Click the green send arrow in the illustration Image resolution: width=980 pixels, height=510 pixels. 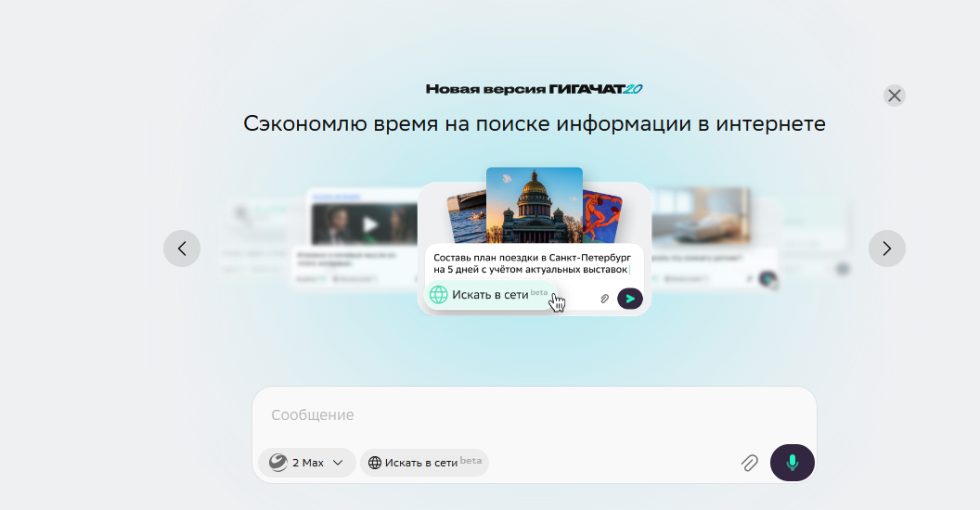coord(630,299)
